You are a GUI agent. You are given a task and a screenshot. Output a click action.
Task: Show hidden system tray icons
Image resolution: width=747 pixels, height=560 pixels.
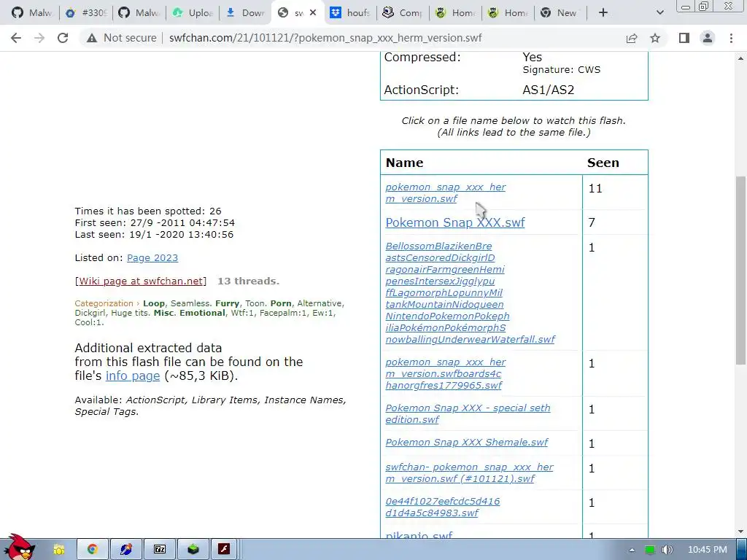tap(632, 550)
